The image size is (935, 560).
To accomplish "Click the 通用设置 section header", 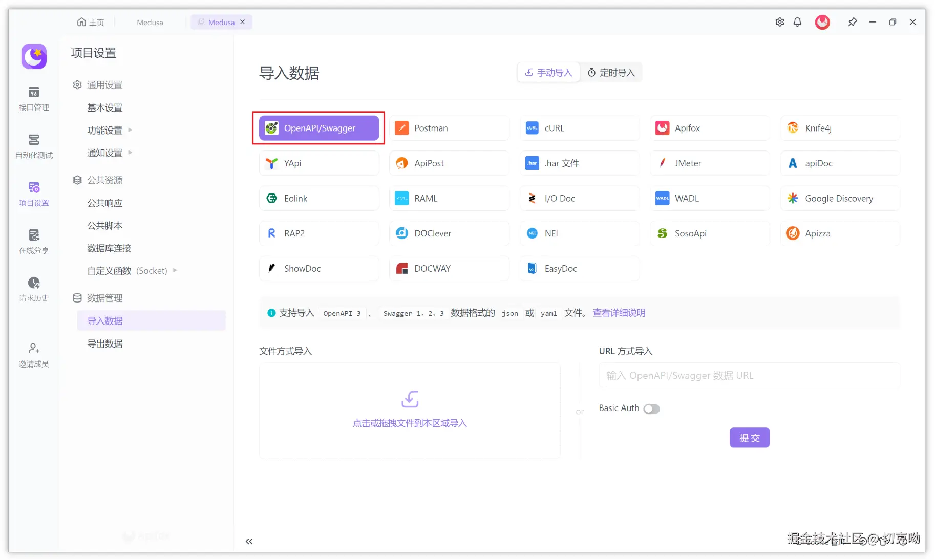I will pos(98,85).
